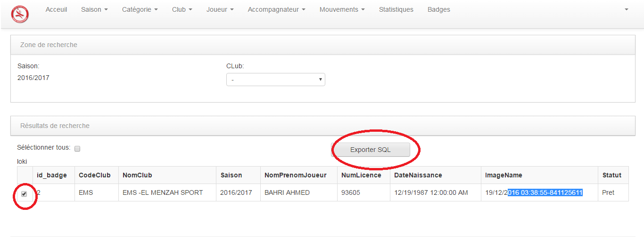
Task: Click the ImageName column header
Action: [504, 175]
